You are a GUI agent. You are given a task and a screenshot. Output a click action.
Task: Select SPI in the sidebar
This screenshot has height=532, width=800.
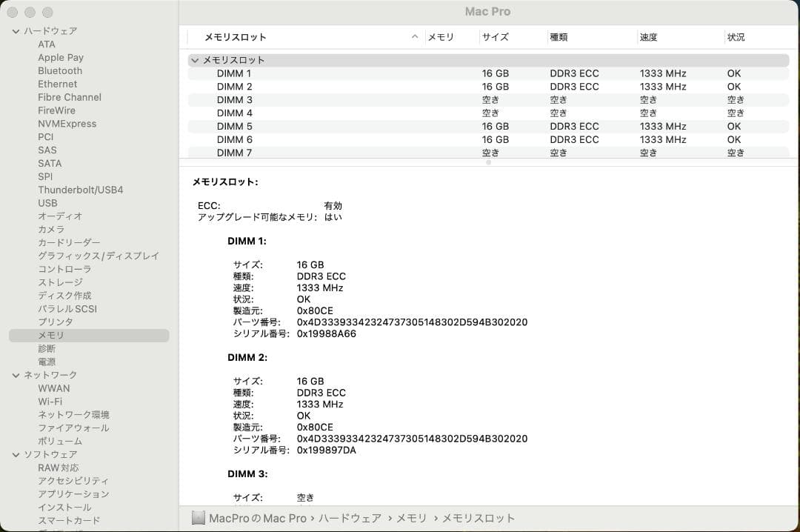[x=45, y=177]
